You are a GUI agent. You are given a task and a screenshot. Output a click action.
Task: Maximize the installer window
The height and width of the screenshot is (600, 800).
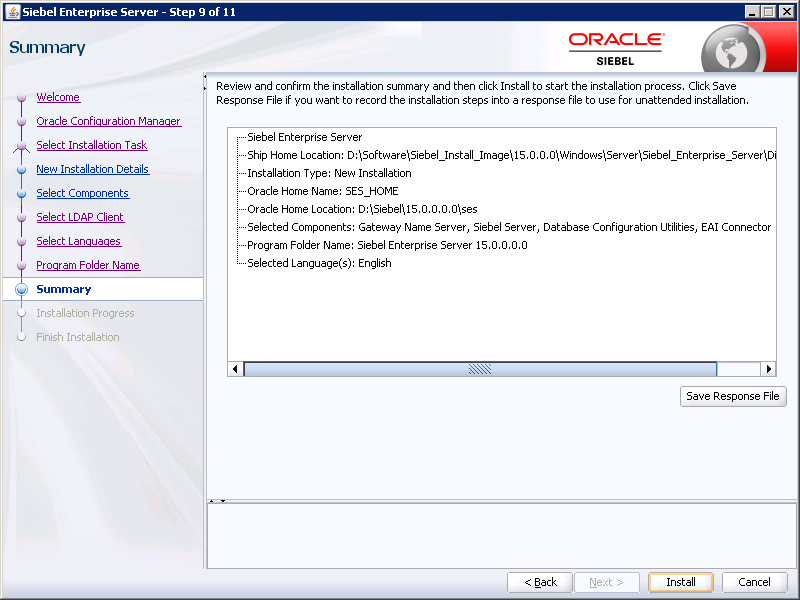coord(768,11)
